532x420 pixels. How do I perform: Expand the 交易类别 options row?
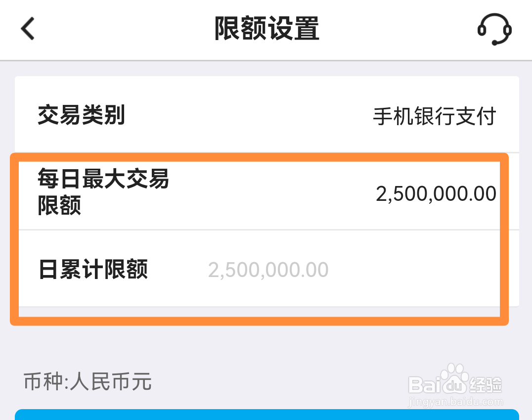[267, 116]
